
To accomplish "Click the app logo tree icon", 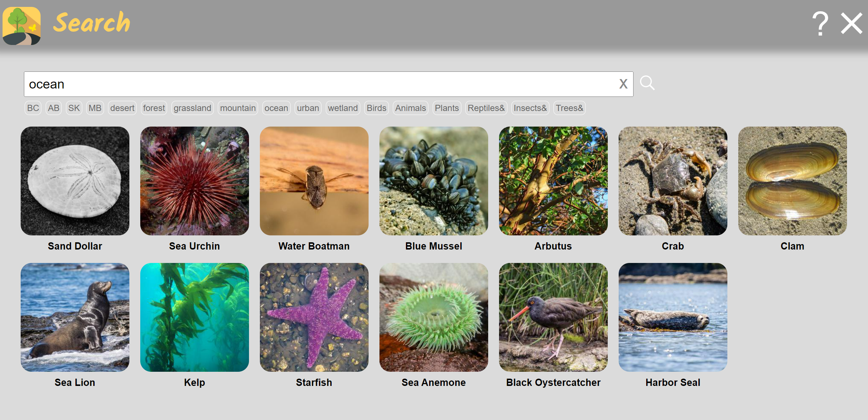I will click(x=22, y=26).
